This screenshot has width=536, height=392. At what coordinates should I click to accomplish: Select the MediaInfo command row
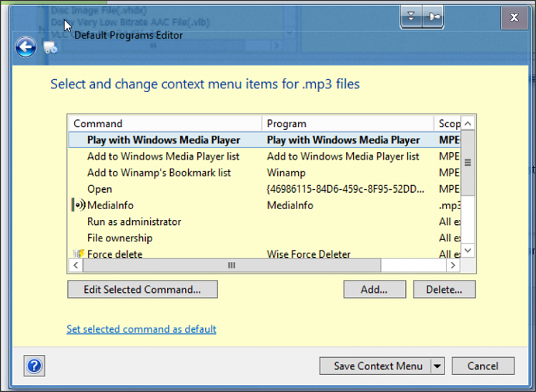coord(264,205)
